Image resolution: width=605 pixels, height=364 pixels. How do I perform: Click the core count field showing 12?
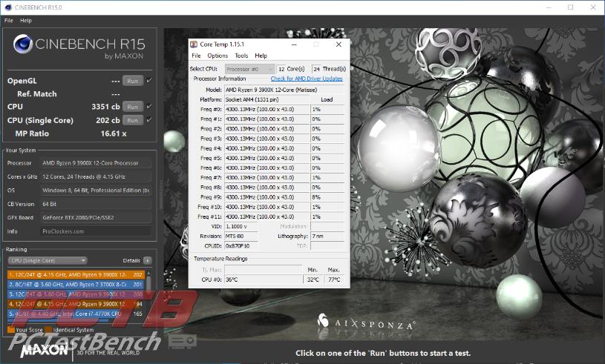[x=281, y=69]
